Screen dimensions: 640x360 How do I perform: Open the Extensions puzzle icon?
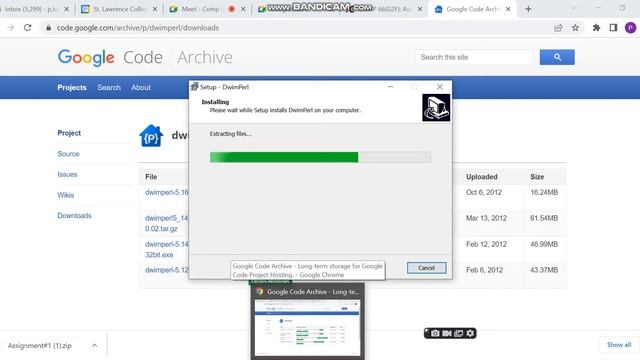[596, 28]
